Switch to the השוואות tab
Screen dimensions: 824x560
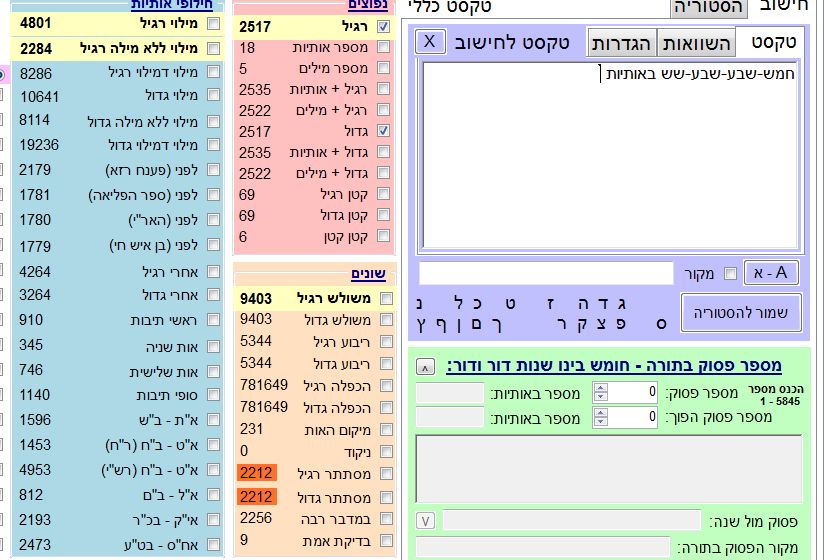pos(696,42)
